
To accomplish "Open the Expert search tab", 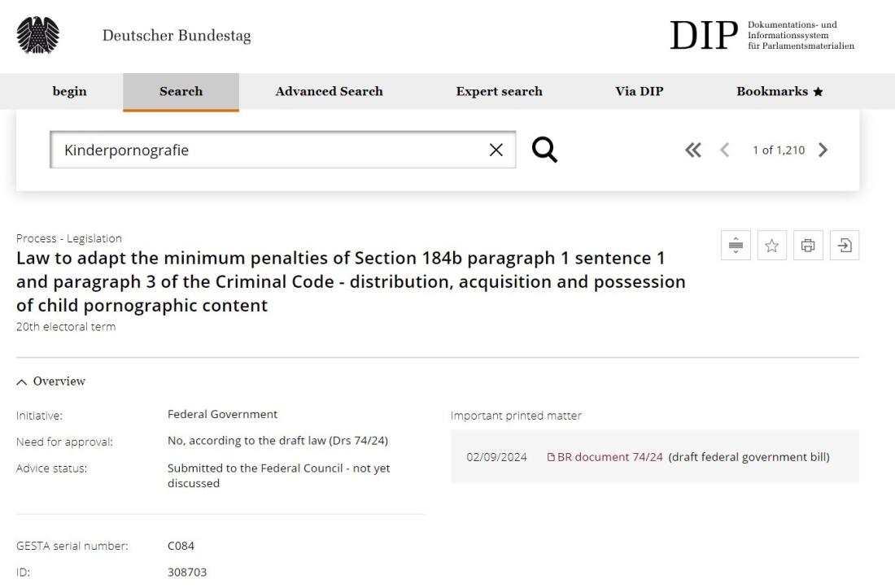I will click(x=500, y=91).
